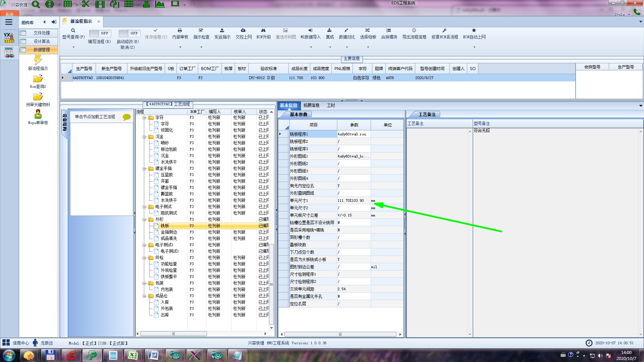Open the 型号查询 dropdown arrow
The height and width of the screenshot is (362, 644).
(73, 47)
